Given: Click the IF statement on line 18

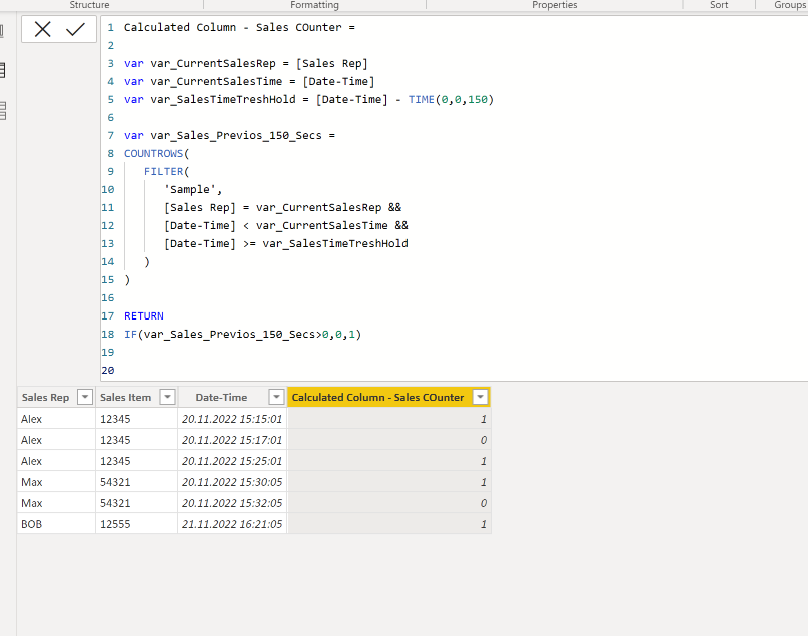Looking at the screenshot, I should tap(243, 334).
